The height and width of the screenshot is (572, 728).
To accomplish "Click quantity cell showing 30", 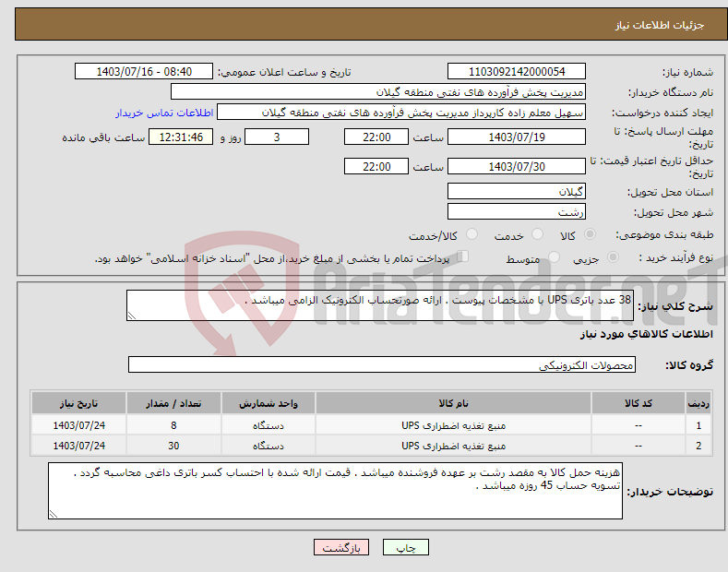I will coord(173,446).
